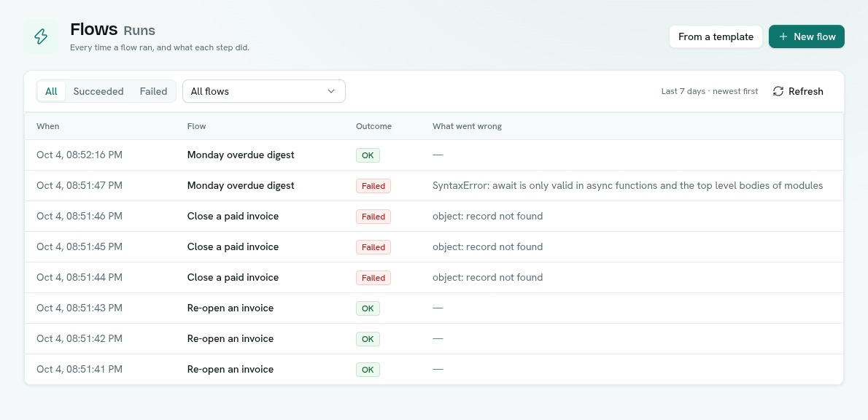Click the page description about flow runs
This screenshot has height=420, width=868.
pos(160,47)
